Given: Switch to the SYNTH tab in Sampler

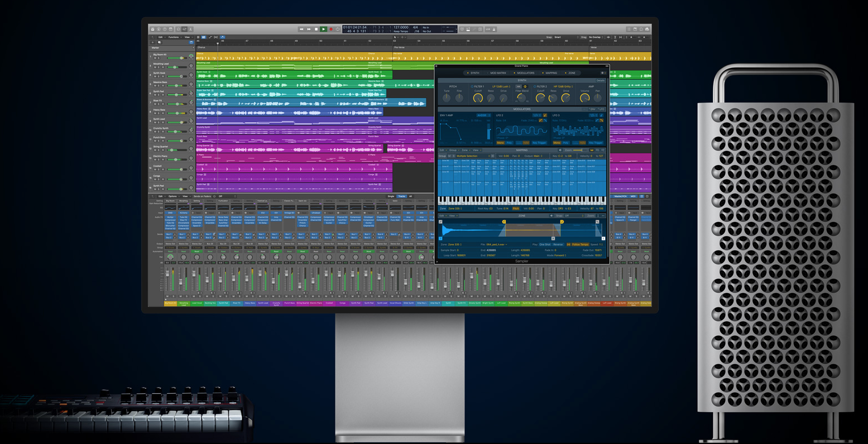Looking at the screenshot, I should 475,73.
